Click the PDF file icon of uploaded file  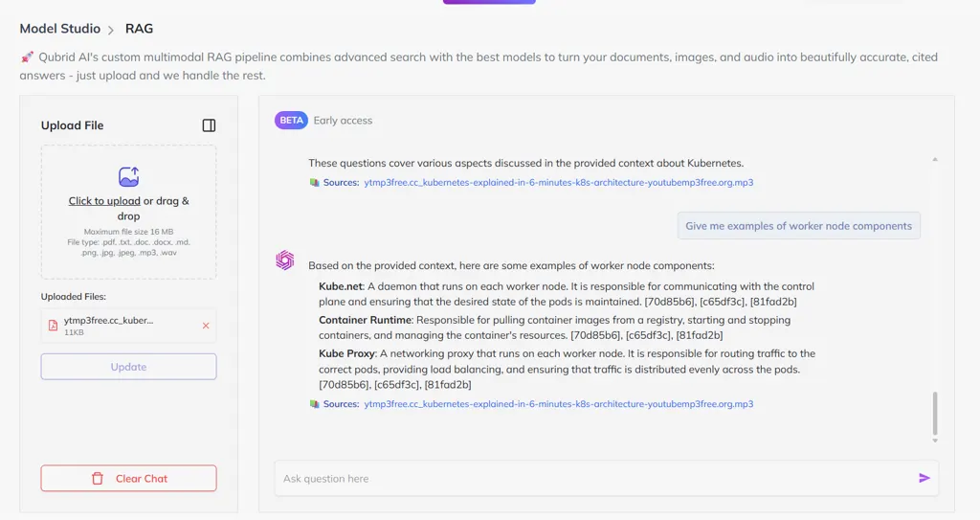tap(54, 326)
